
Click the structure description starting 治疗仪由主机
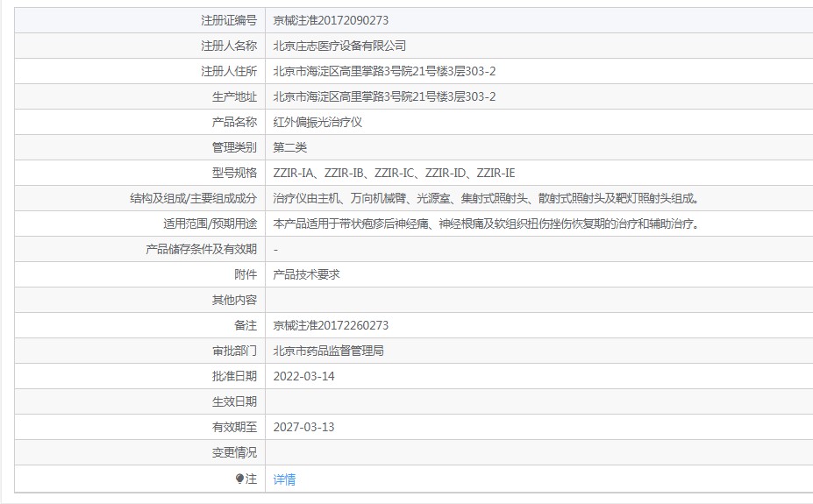(487, 198)
